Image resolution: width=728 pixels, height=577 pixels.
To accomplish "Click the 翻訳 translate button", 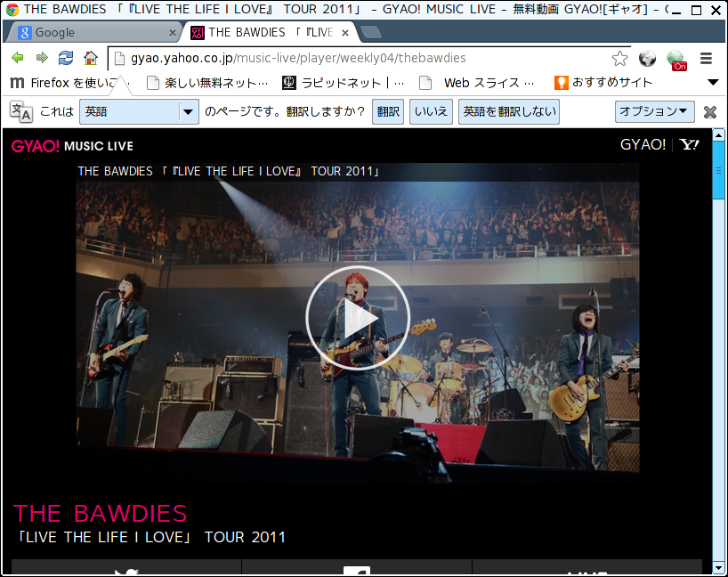I will pos(388,111).
